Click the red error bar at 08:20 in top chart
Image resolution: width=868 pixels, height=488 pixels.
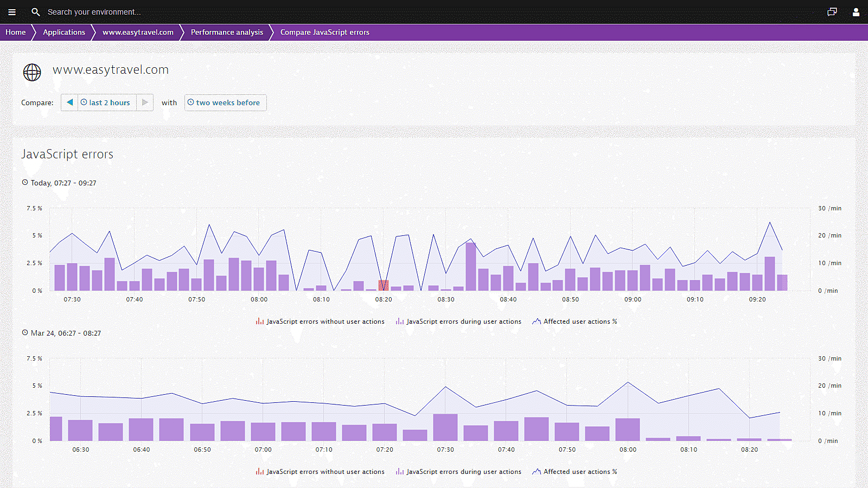(384, 285)
